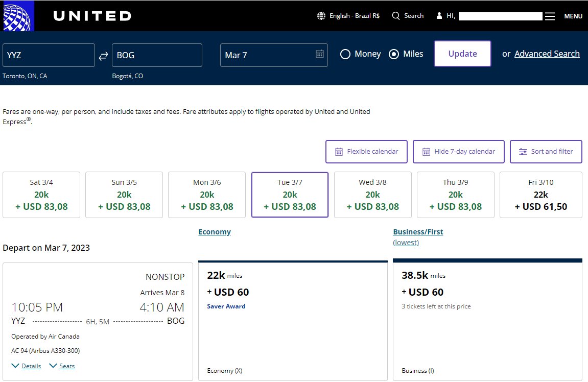Select the 22k miles Economy fare
588x382 pixels.
[x=293, y=321]
